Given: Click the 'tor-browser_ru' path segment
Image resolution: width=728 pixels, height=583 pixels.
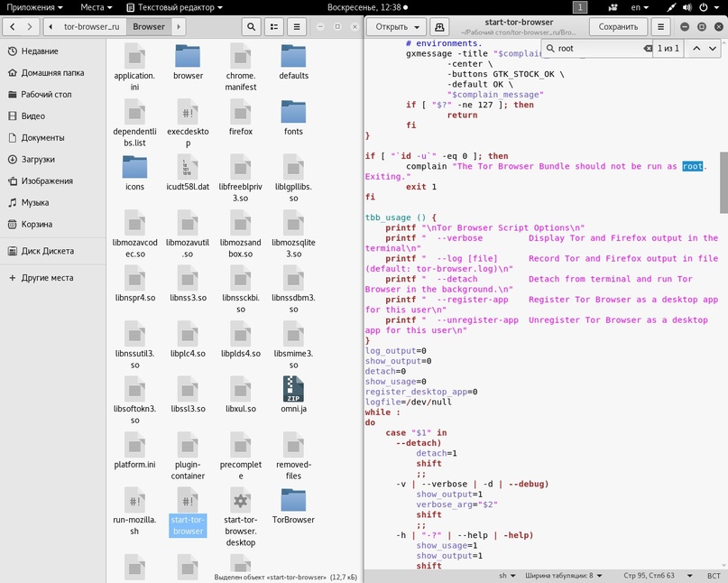Looking at the screenshot, I should [91, 26].
